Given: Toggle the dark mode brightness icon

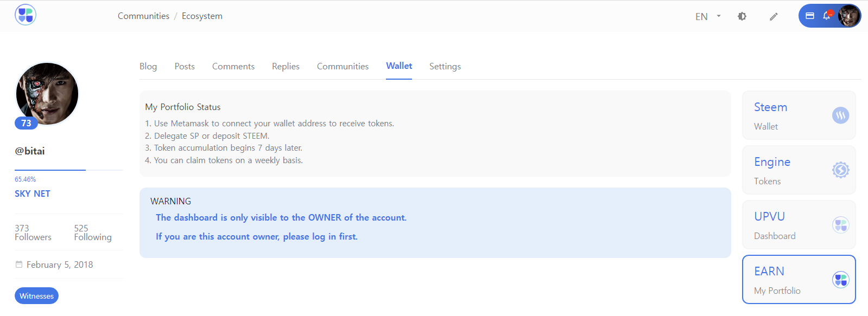Looking at the screenshot, I should click(742, 16).
